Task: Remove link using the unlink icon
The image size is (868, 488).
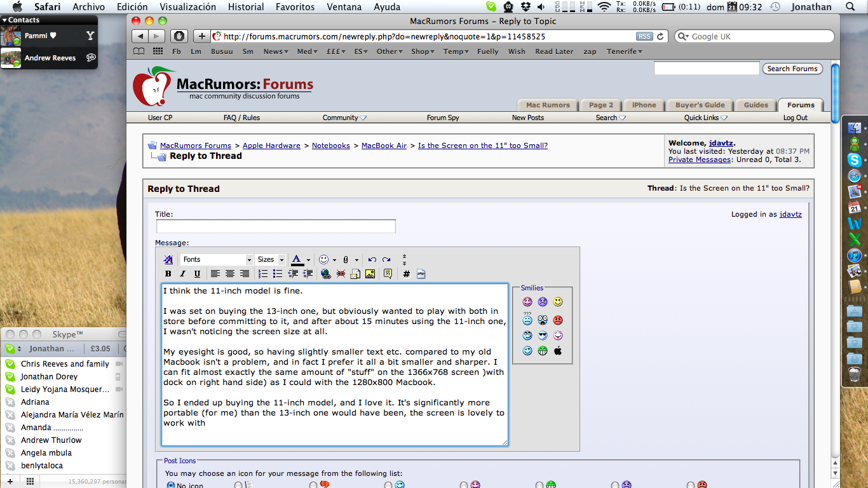Action: point(341,274)
